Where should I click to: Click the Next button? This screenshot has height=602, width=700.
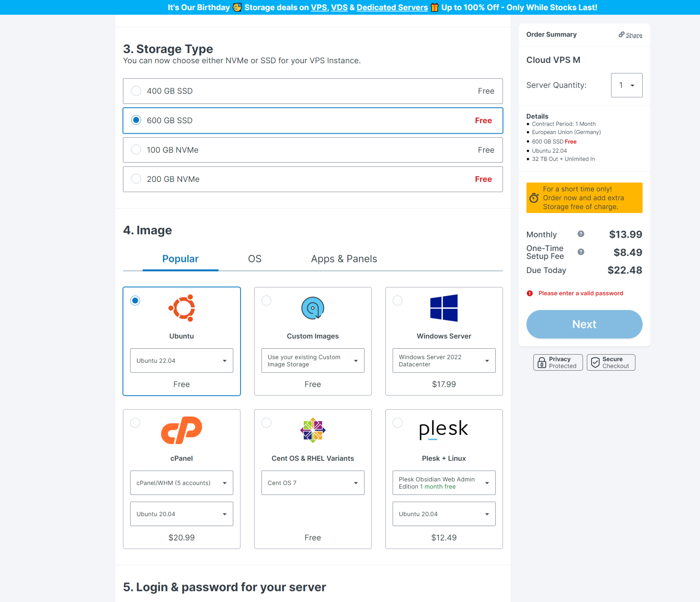point(584,324)
